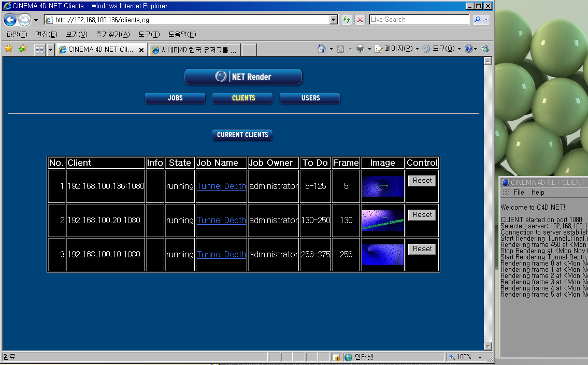Screen dimensions: 588x365
Task: Refresh the page with the green arrows icon
Action: pyautogui.click(x=347, y=20)
